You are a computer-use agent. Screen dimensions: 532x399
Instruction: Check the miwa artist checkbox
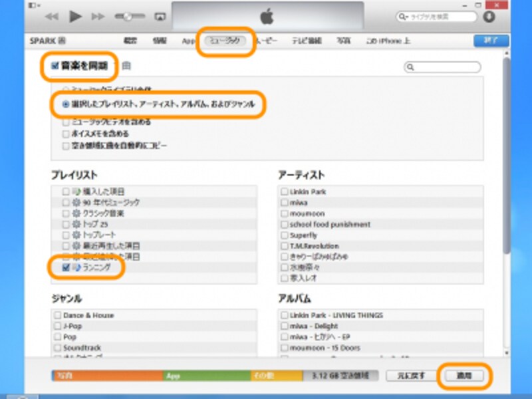point(285,203)
